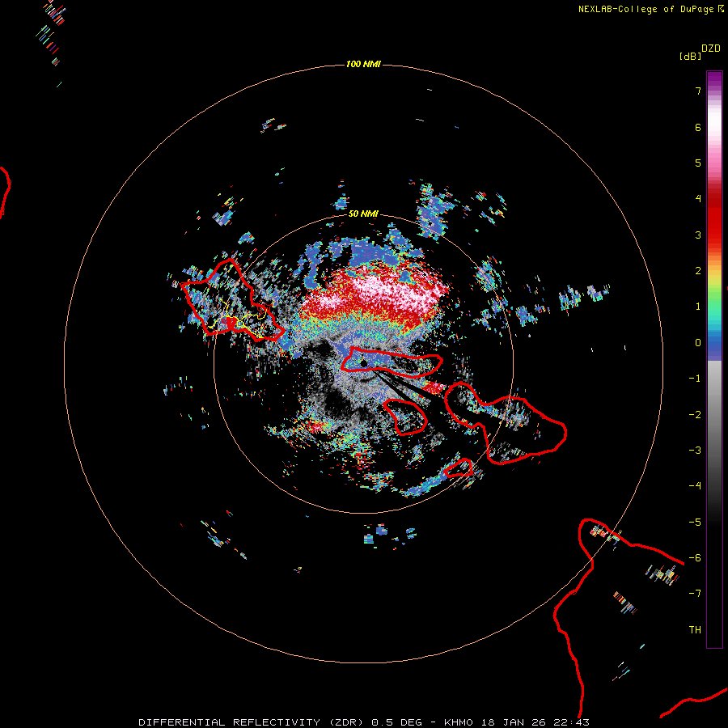This screenshot has width=728, height=728.
Task: Click the 50 NMI range ring label
Action: [x=363, y=214]
